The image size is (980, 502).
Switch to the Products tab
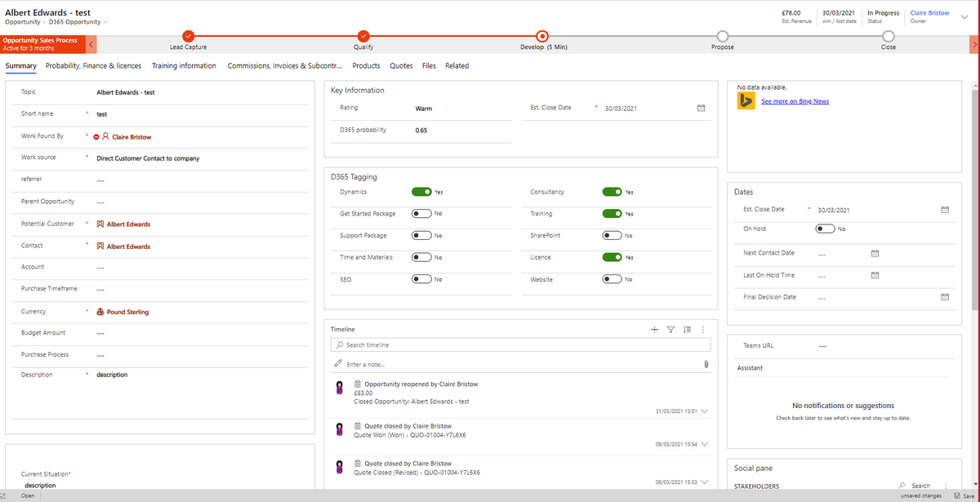click(x=366, y=66)
